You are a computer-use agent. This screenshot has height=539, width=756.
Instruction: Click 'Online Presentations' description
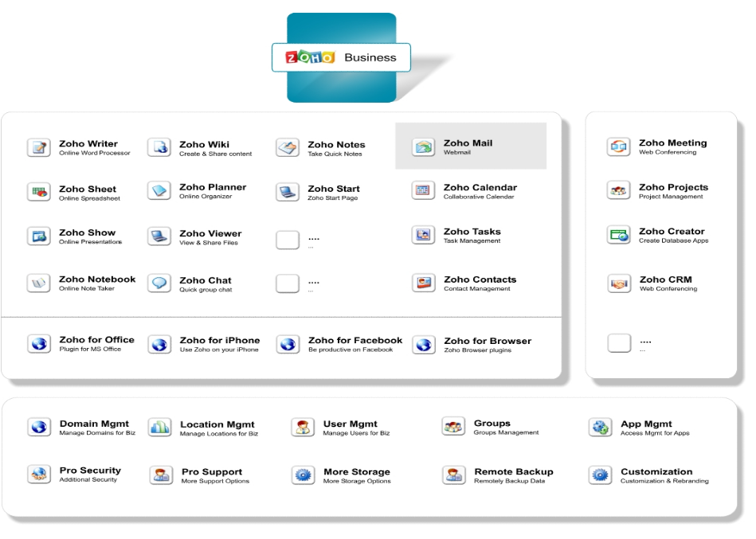point(91,242)
